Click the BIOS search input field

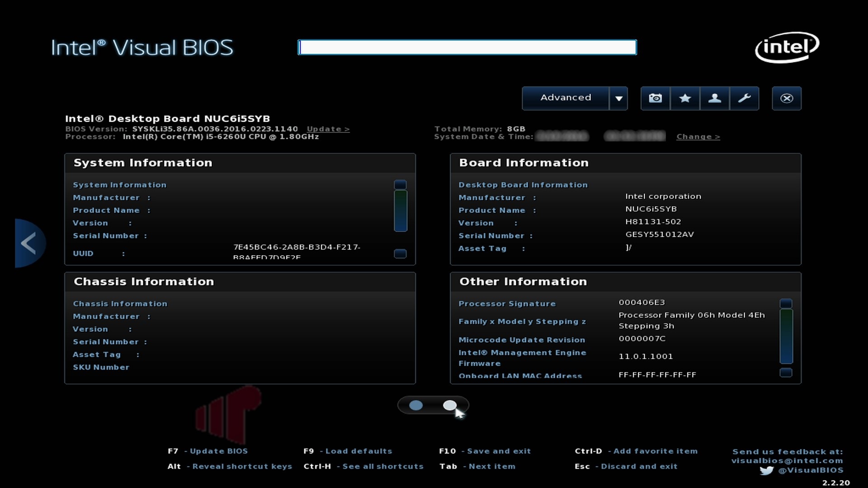tap(467, 47)
